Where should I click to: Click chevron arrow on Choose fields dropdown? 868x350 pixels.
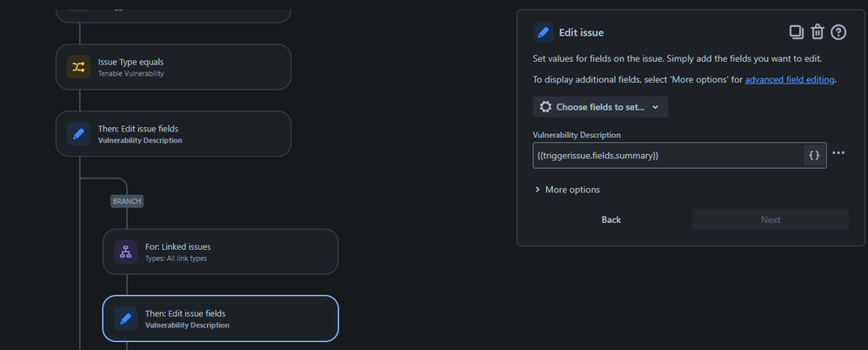point(656,107)
